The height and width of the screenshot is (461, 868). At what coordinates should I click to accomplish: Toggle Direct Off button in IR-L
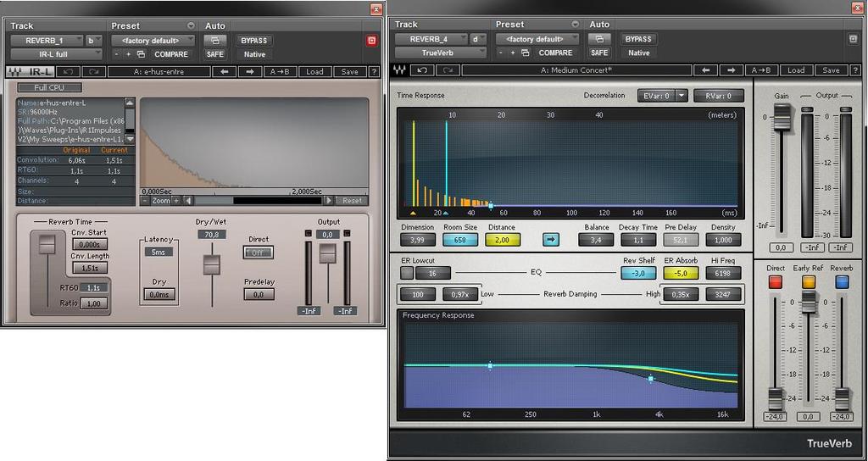[258, 253]
